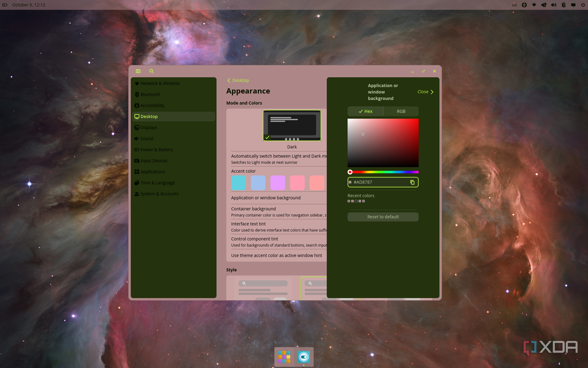Open the sound volume panel icon

pos(554,5)
